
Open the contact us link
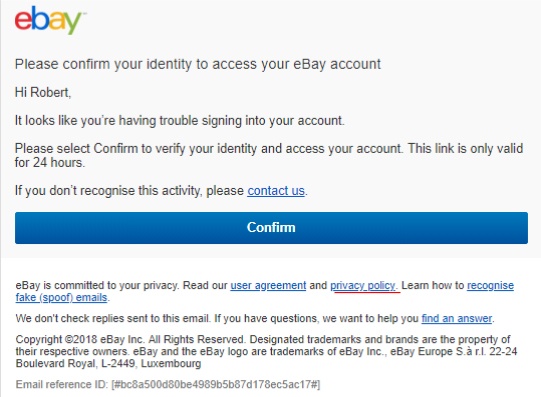pos(276,191)
